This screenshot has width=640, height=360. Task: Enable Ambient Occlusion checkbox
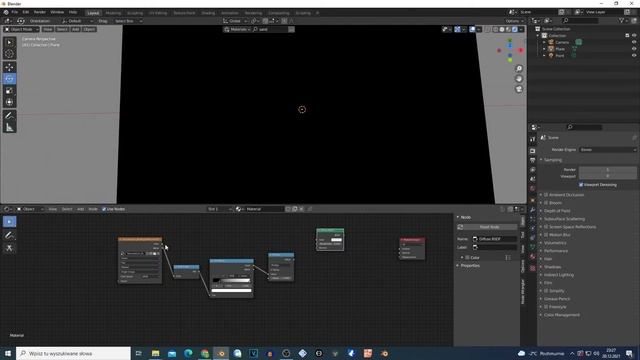pos(546,195)
